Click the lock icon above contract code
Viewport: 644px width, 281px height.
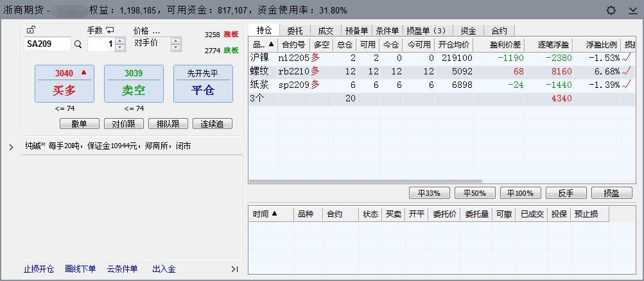coord(31,30)
